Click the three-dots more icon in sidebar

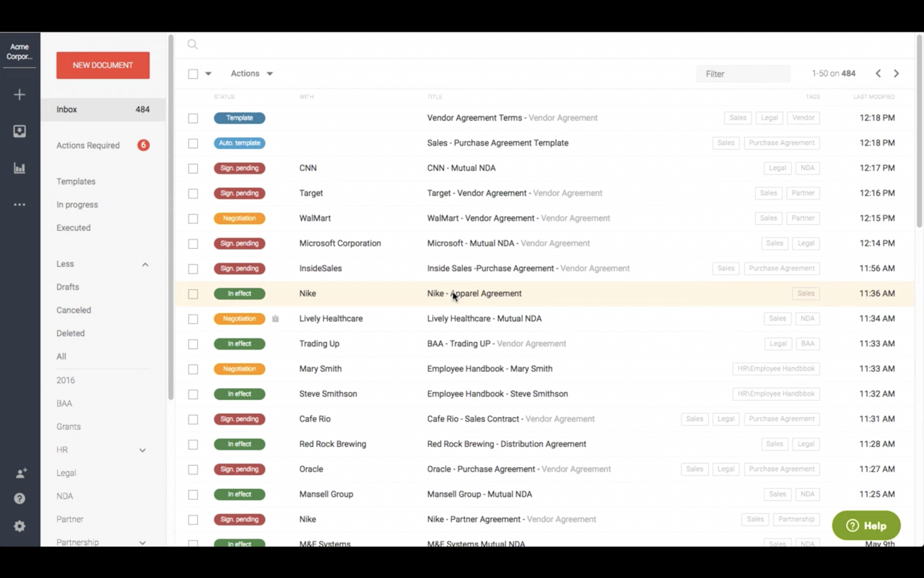point(19,205)
